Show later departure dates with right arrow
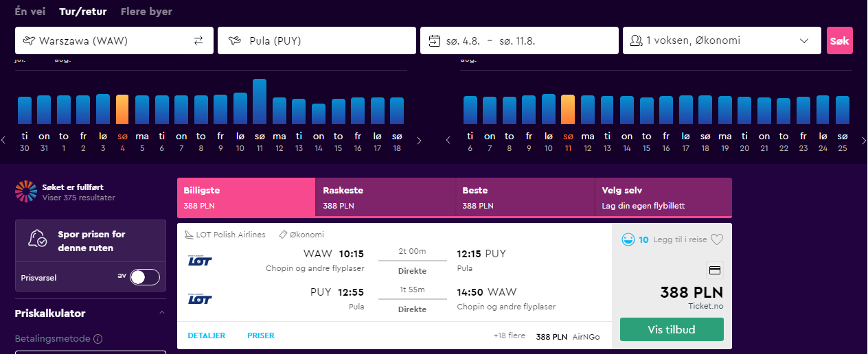The width and height of the screenshot is (868, 354). 420,140
